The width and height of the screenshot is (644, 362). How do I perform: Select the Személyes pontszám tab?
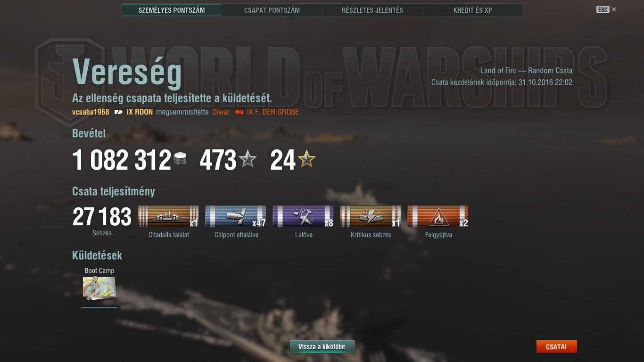point(172,10)
